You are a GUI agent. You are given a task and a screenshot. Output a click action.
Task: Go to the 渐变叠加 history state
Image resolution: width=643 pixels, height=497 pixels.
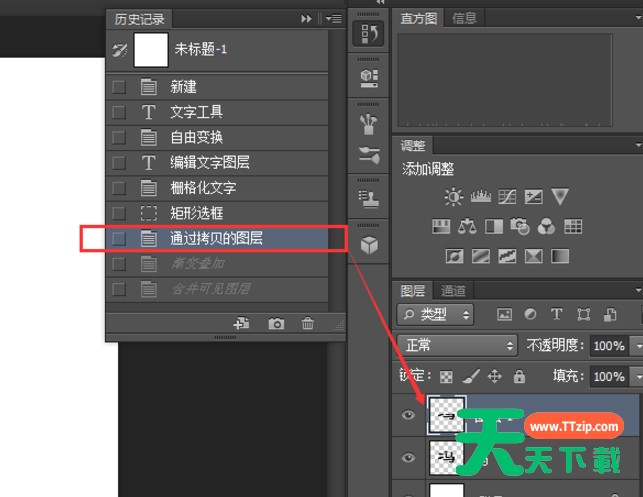217,264
